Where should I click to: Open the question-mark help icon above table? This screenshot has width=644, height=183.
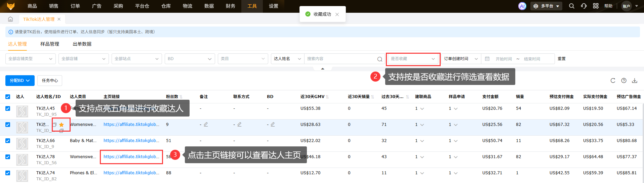624,81
